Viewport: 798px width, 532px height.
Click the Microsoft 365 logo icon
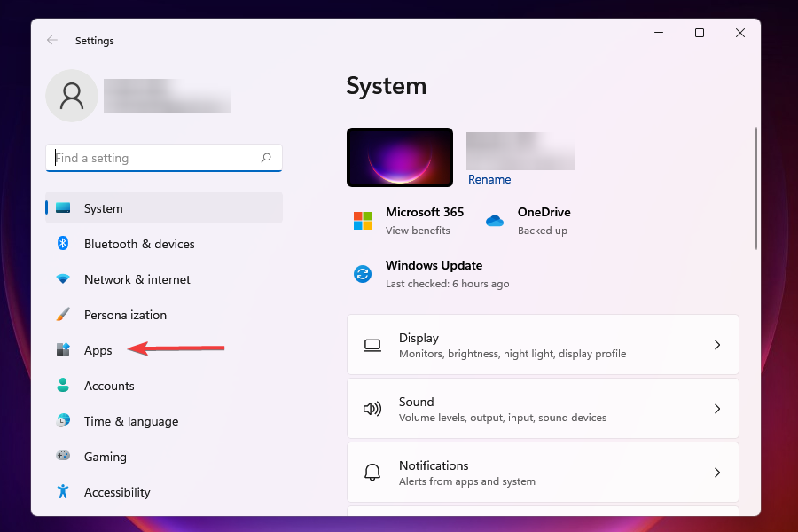(363, 221)
